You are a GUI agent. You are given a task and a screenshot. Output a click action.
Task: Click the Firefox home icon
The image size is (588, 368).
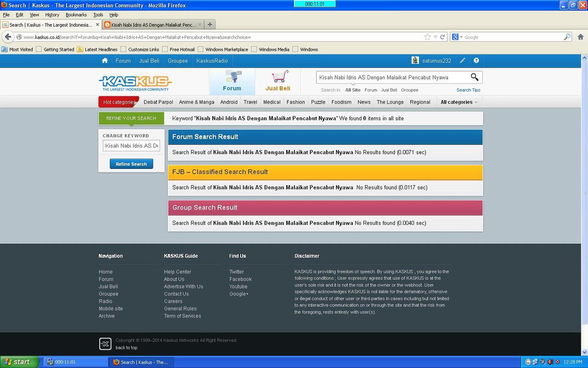click(580, 37)
